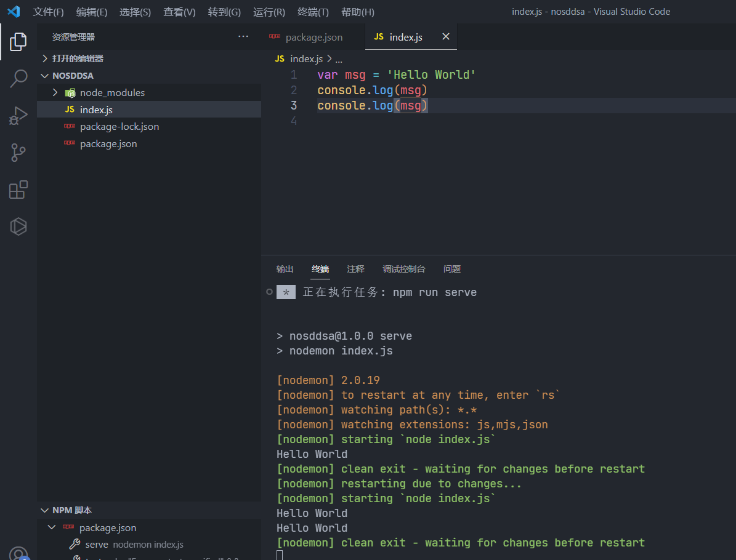Viewport: 736px width, 560px height.
Task: Switch to Comments panel tab (注释)
Action: [x=355, y=269]
